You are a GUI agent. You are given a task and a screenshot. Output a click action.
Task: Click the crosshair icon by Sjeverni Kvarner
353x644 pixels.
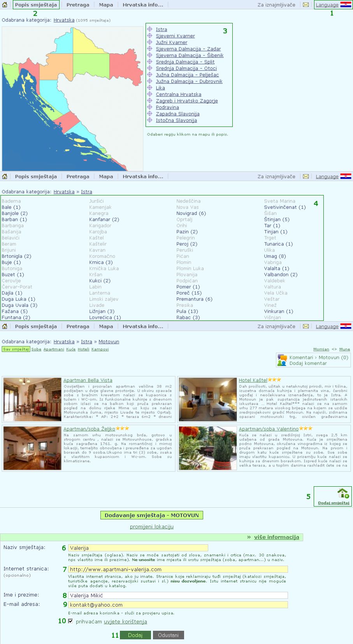pos(149,36)
